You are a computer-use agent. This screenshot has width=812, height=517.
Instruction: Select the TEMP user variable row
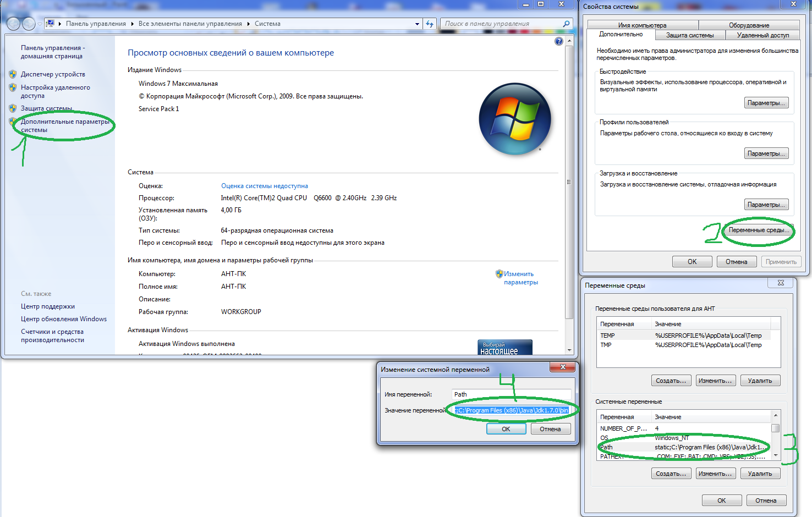point(684,335)
